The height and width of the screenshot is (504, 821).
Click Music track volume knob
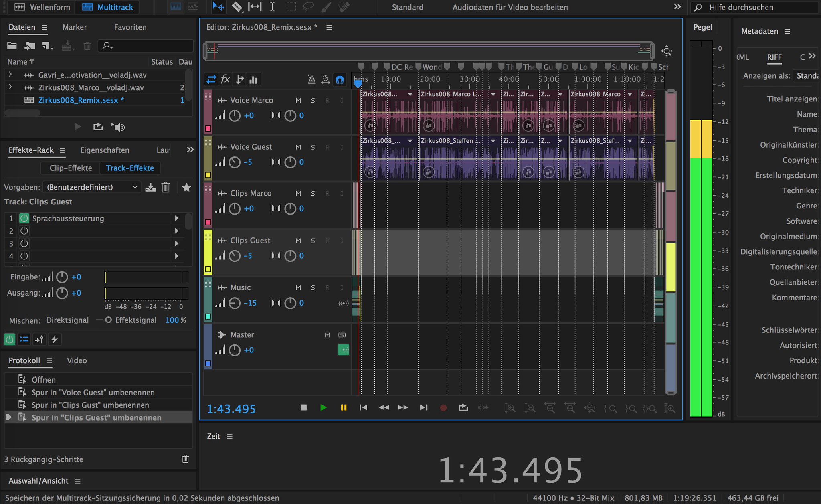(235, 303)
